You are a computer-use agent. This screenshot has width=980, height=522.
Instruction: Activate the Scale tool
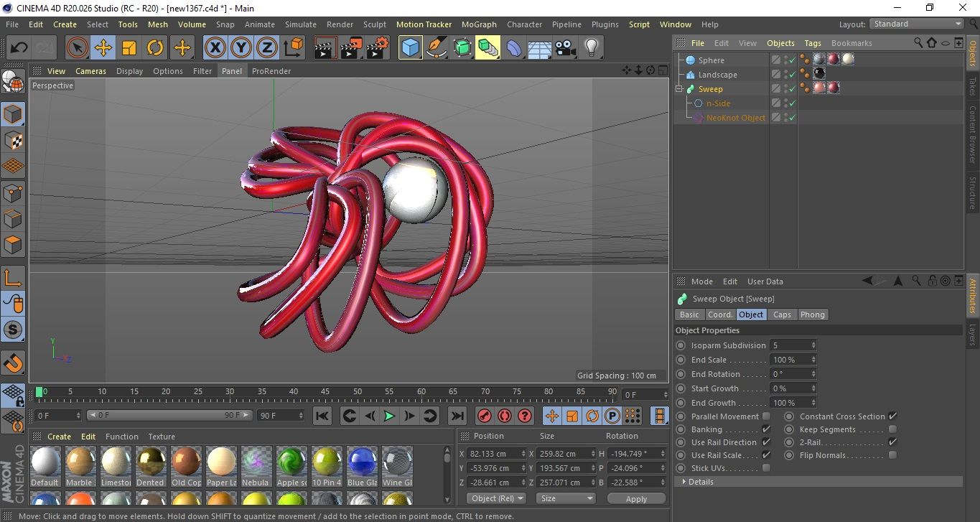129,48
